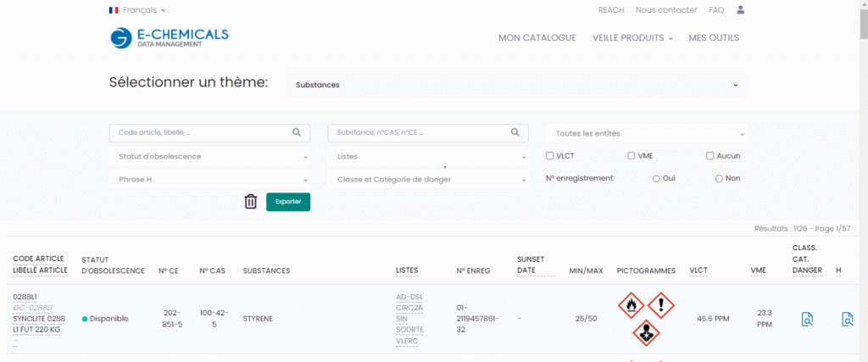Click the health hazard pictogram
The height and width of the screenshot is (362, 868).
[x=646, y=333]
